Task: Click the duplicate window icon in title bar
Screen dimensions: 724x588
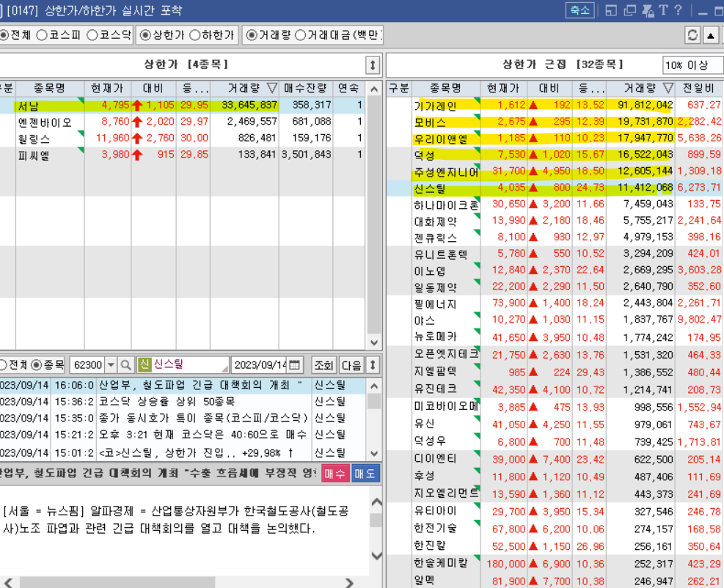Action: 630,10
